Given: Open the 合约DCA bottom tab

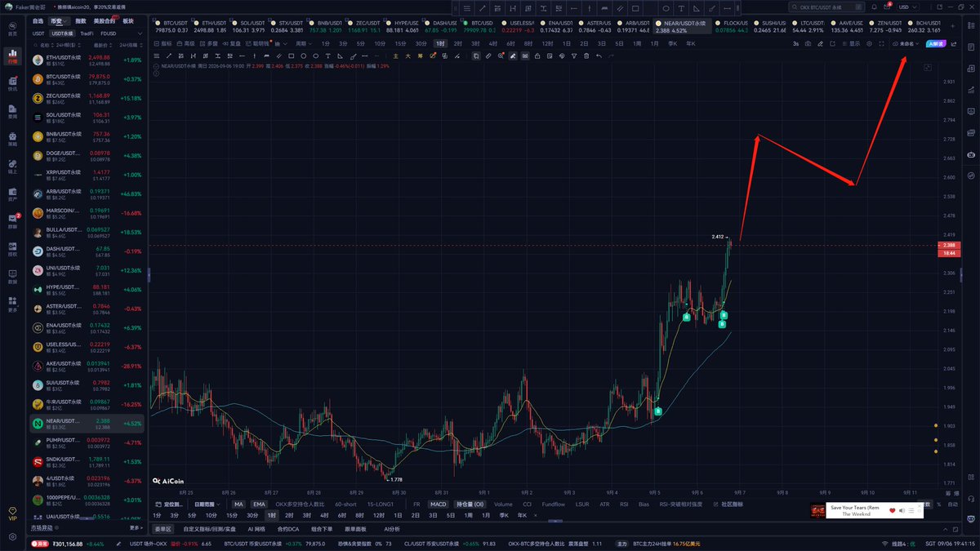Looking at the screenshot, I should pos(287,528).
